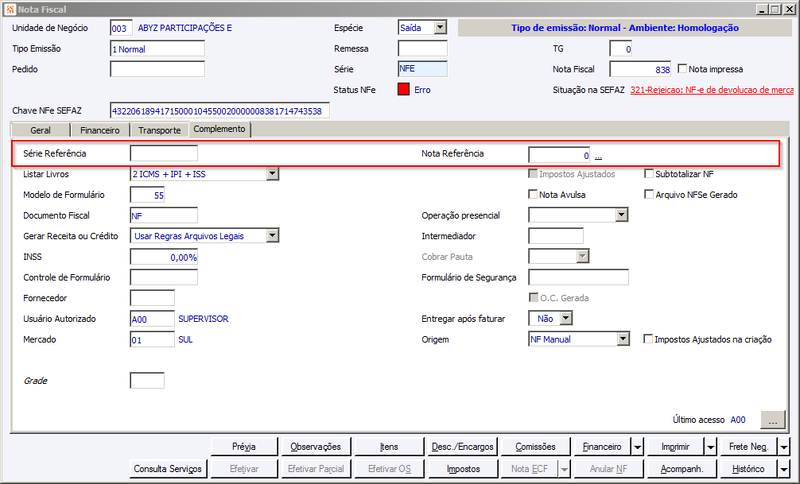
Task: Click the Acompanh. button
Action: click(x=682, y=469)
